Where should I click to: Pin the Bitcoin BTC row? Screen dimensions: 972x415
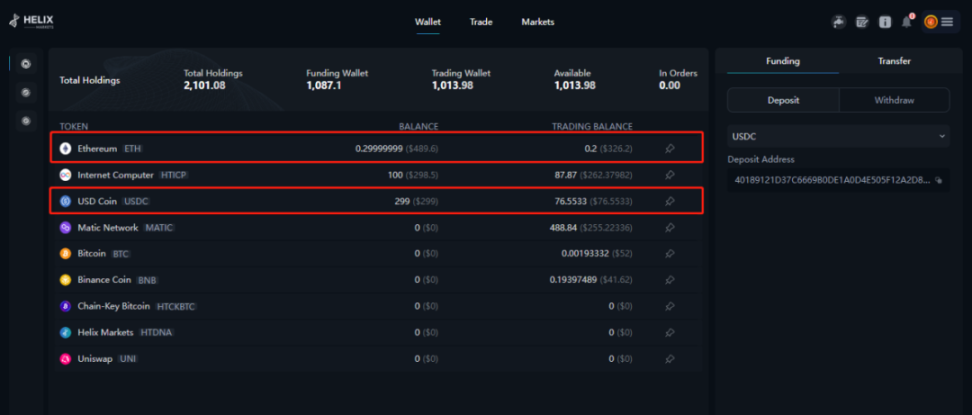click(669, 254)
